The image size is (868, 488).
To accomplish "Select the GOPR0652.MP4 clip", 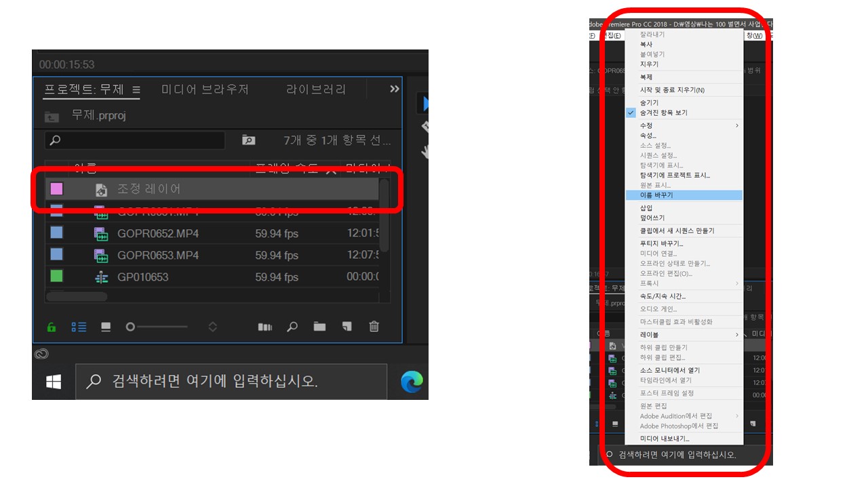I will click(x=158, y=234).
